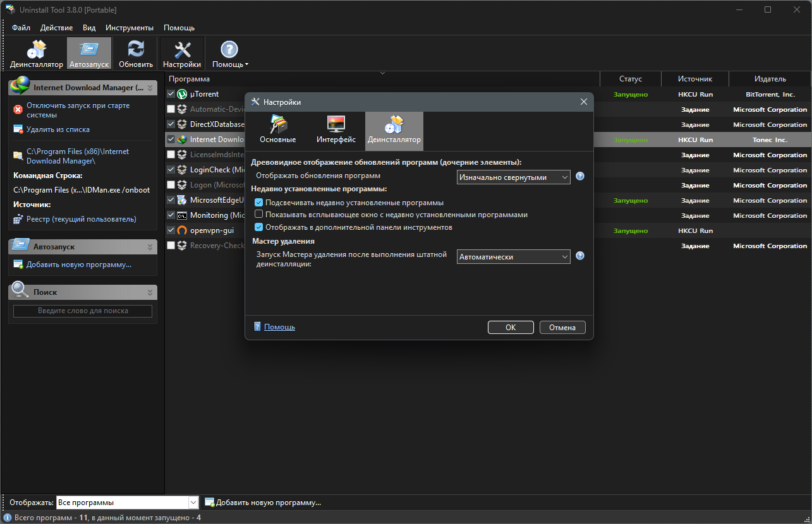Click Добавить новую программу in bottom bar
This screenshot has height=524, width=812.
(269, 503)
